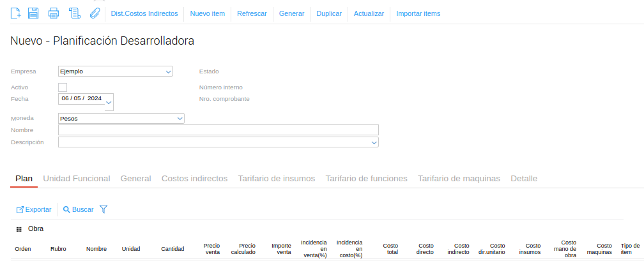This screenshot has height=277, width=644.
Task: Switch to the Unidad Funcional tab
Action: (x=77, y=179)
